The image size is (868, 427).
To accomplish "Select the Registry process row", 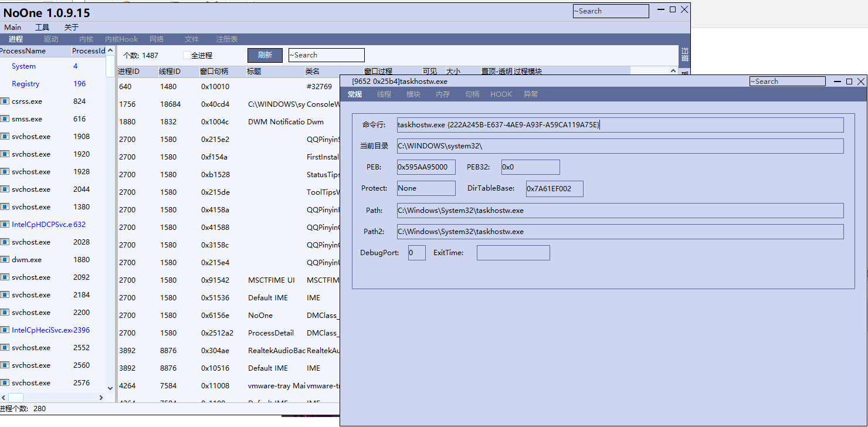I will click(53, 84).
